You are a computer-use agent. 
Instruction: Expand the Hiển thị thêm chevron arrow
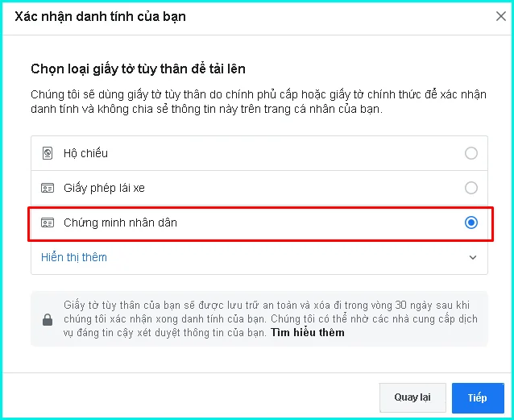(473, 258)
